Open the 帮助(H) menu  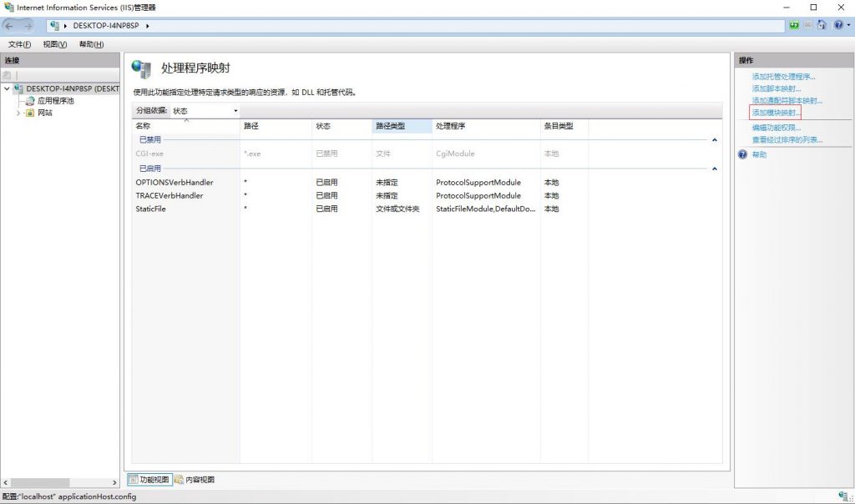[91, 44]
